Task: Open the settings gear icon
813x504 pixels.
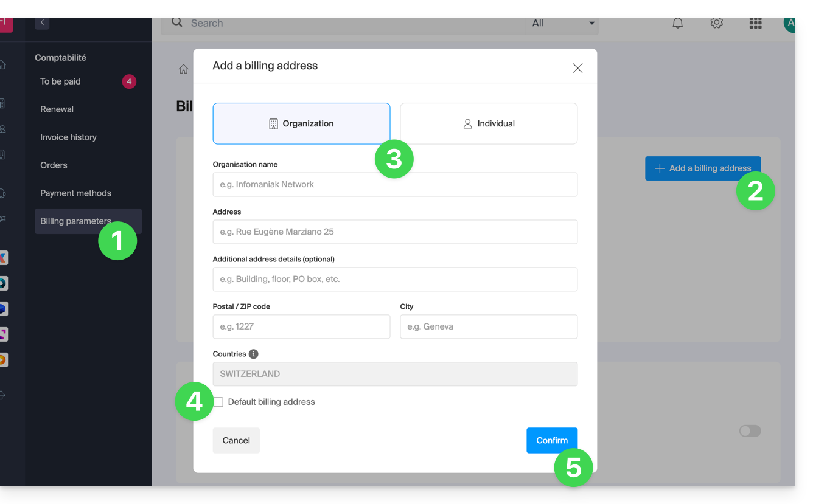Action: tap(716, 23)
